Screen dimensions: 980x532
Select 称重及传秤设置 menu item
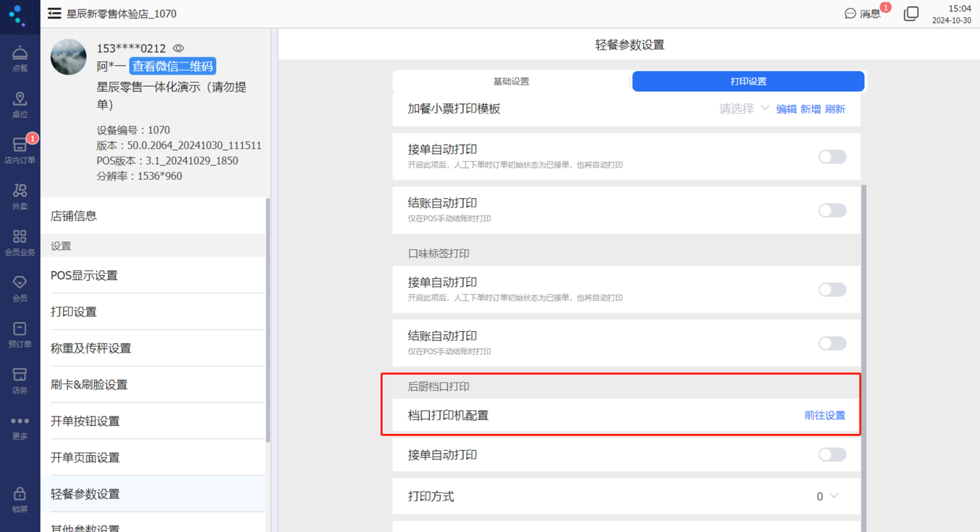tap(153, 348)
